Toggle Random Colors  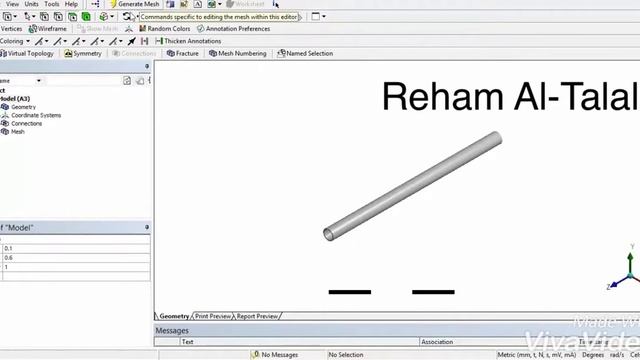(x=164, y=29)
